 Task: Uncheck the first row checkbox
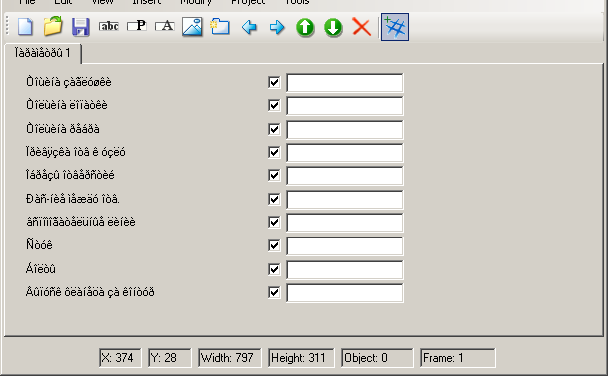coord(274,82)
